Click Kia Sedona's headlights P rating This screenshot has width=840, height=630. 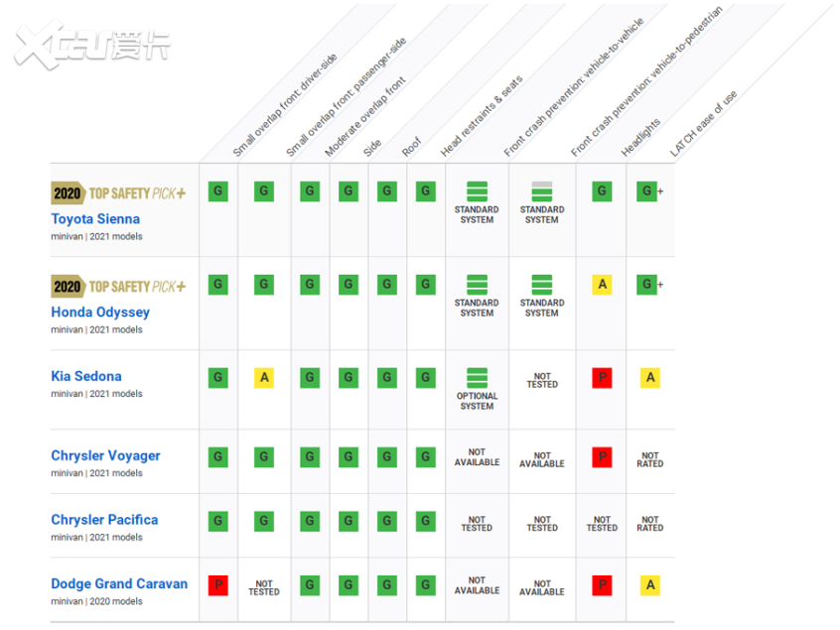pos(602,377)
